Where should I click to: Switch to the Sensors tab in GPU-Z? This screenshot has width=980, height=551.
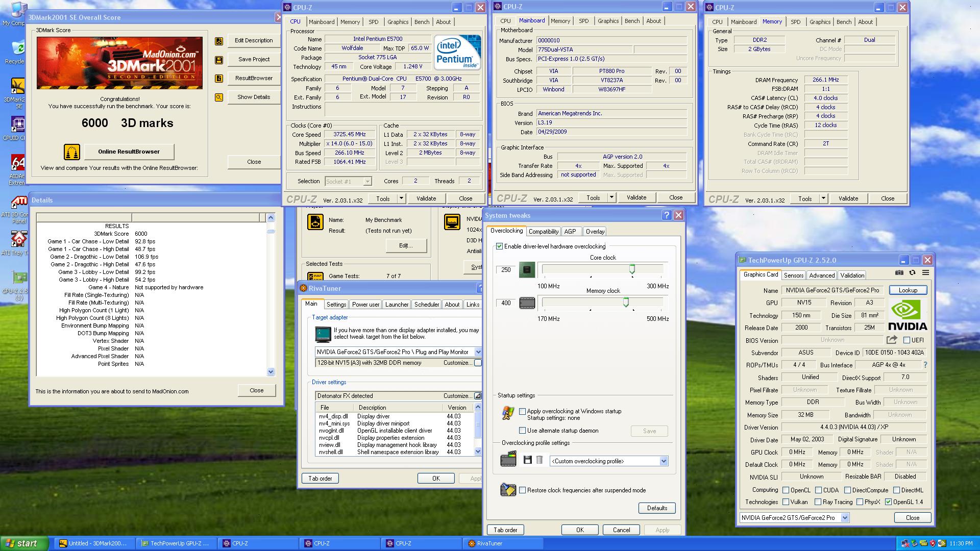794,275
